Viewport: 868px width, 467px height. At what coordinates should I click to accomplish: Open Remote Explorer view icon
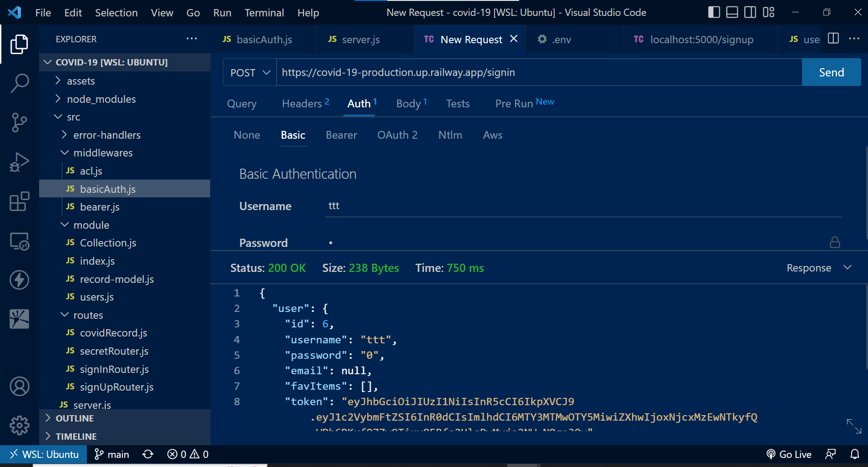[x=19, y=241]
